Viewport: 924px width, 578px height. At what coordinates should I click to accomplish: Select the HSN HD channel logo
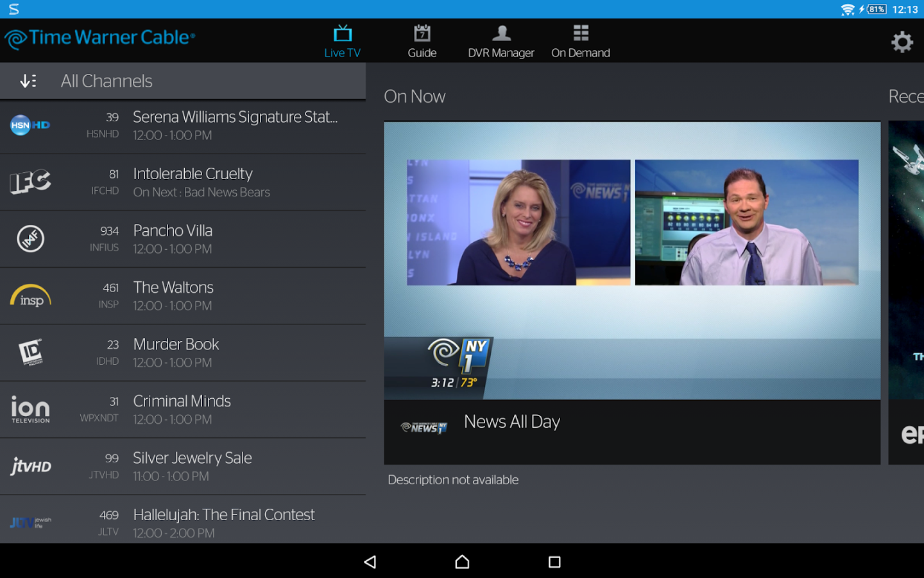(x=30, y=126)
